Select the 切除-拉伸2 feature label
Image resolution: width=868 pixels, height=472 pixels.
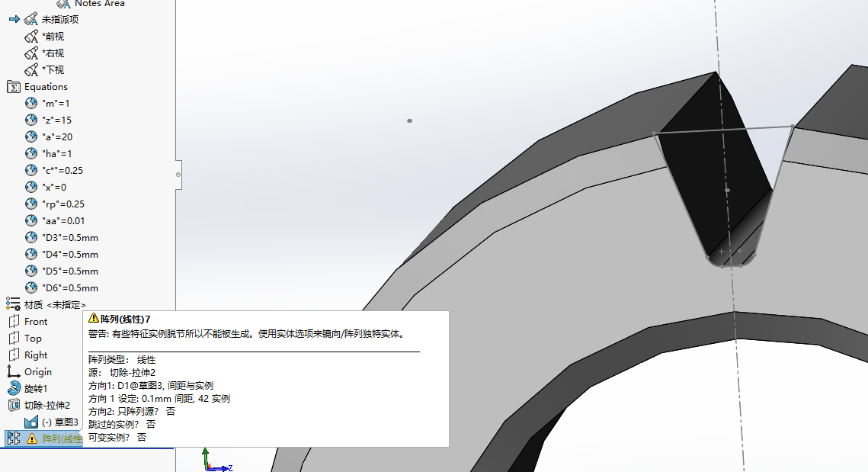point(47,405)
